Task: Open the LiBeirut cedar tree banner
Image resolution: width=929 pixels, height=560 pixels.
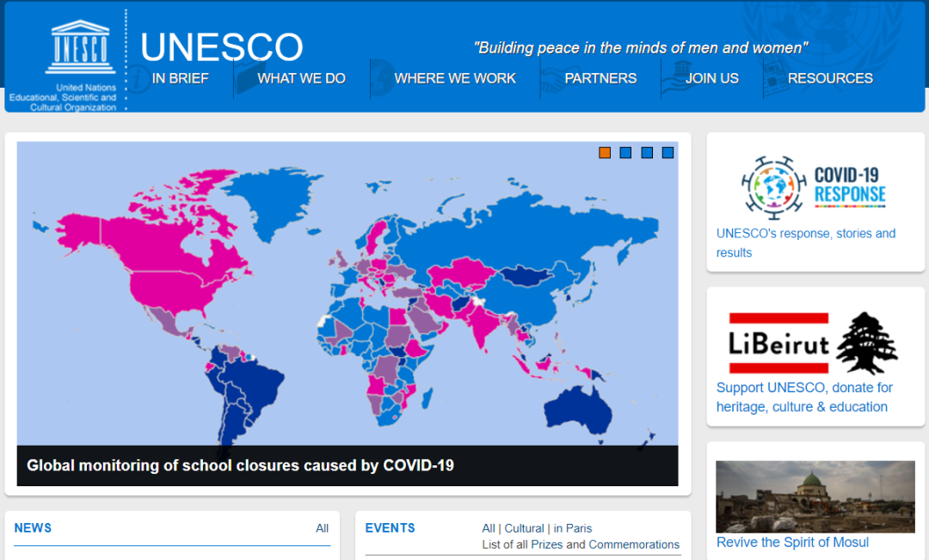Action: [813, 343]
